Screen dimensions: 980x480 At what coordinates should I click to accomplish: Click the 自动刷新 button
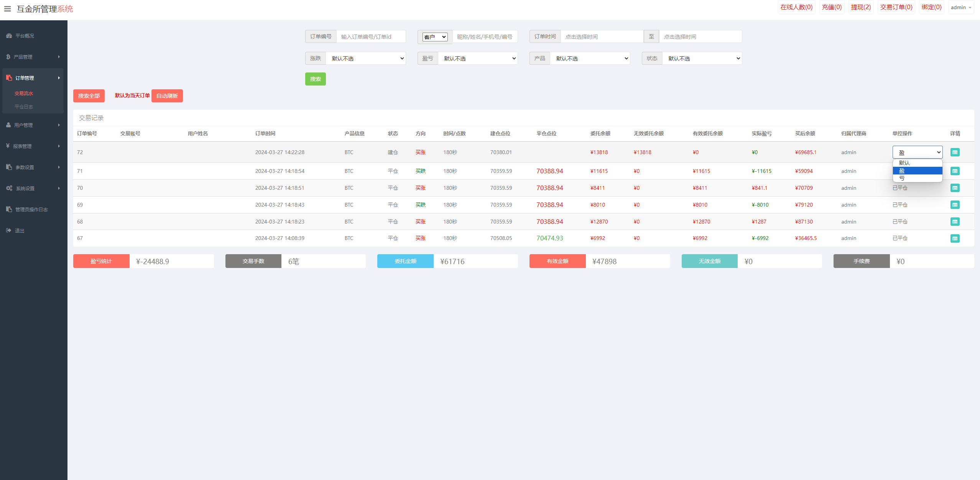point(167,96)
